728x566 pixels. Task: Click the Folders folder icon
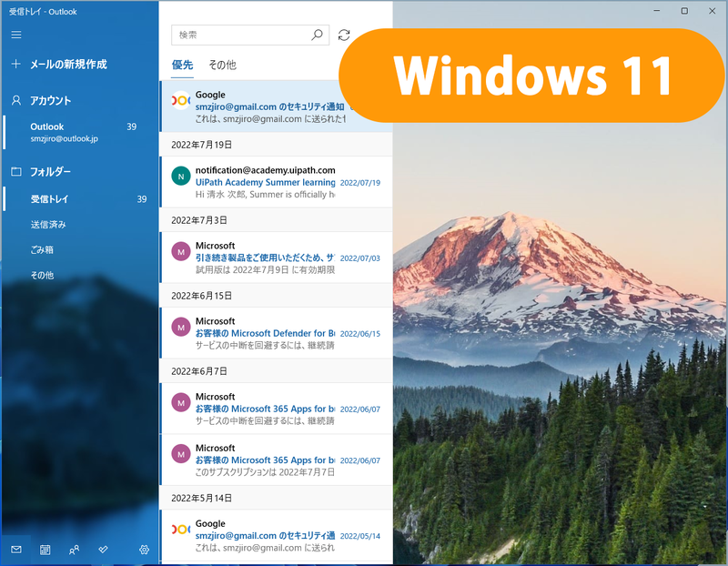click(x=16, y=171)
